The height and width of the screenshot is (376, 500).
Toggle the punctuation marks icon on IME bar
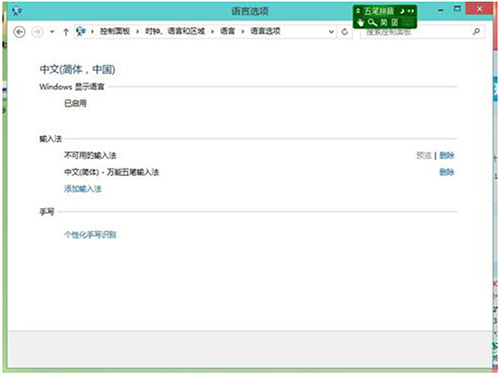pyautogui.click(x=411, y=11)
